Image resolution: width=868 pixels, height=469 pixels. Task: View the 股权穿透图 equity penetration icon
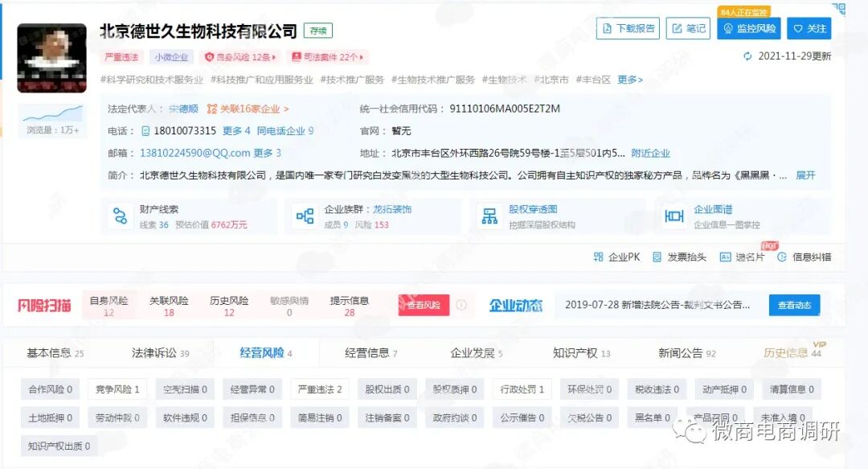coord(489,216)
